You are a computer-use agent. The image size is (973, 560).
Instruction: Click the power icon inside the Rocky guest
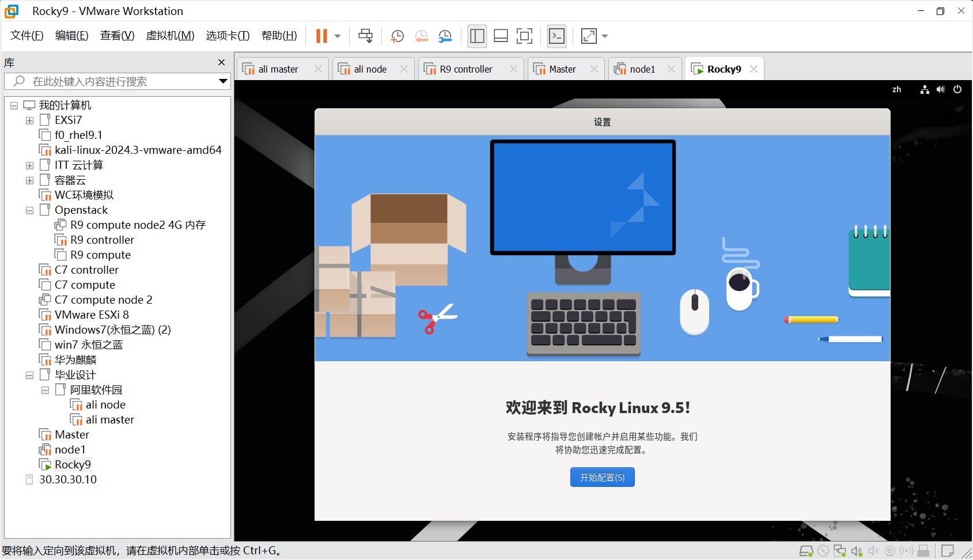click(x=957, y=89)
